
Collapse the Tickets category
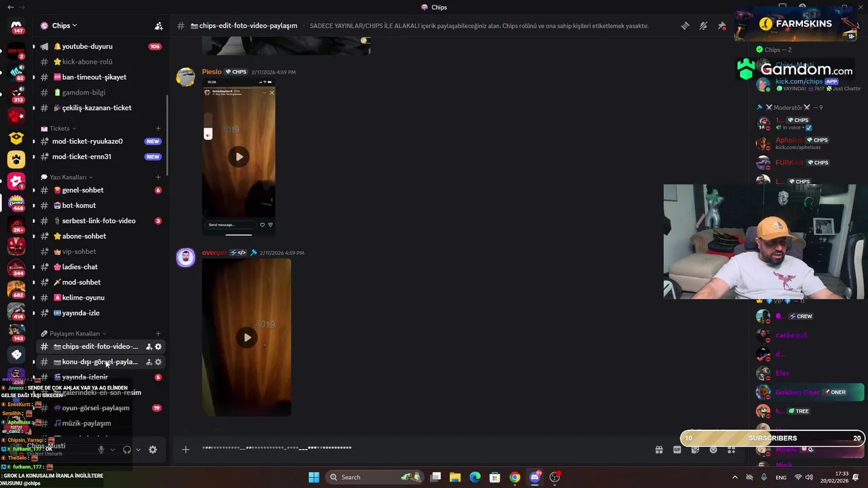point(58,128)
